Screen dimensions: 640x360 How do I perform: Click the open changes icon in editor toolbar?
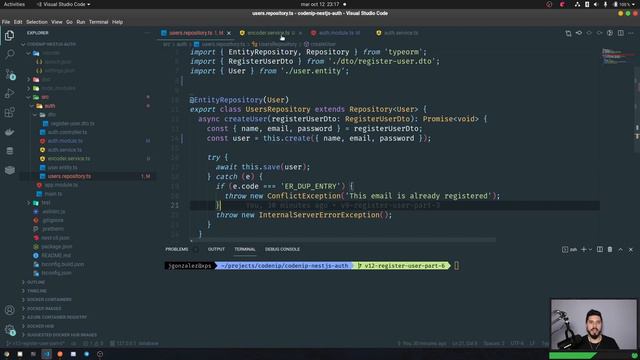pos(568,33)
